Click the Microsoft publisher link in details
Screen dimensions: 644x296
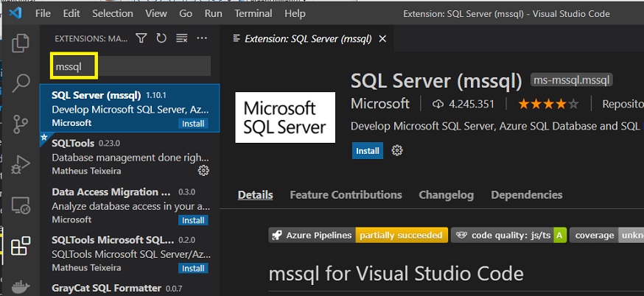tap(380, 104)
